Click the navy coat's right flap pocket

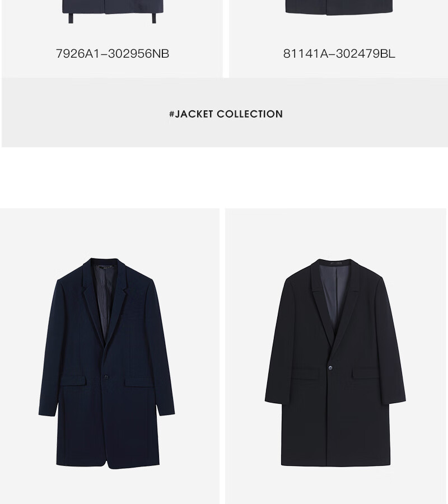(138, 382)
